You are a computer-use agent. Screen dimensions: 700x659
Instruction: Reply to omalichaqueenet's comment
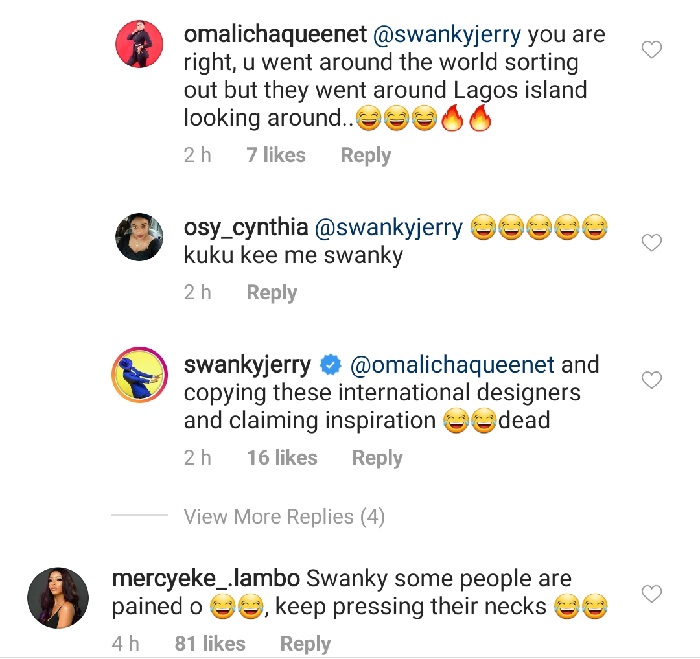tap(366, 155)
